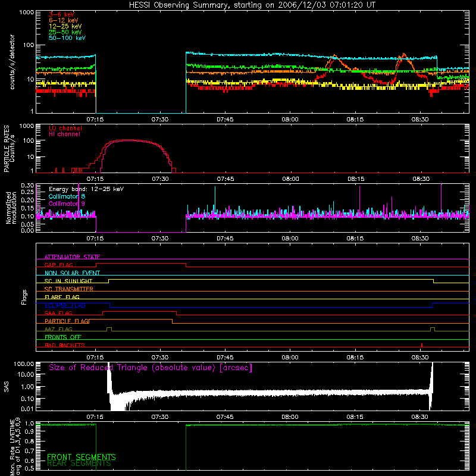Click the BAD PACKETS spike near 08:30
This screenshot has height=476, width=476.
pos(422,345)
